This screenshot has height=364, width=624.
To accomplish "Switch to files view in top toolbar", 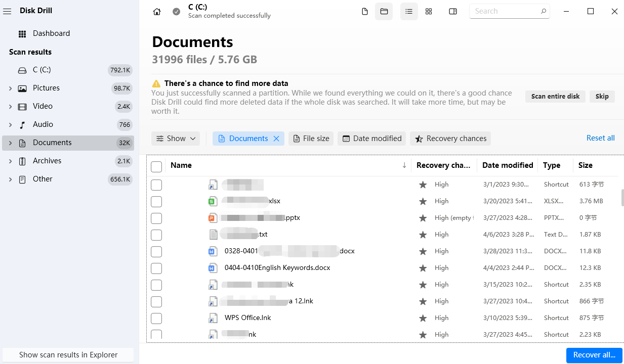I will [364, 11].
